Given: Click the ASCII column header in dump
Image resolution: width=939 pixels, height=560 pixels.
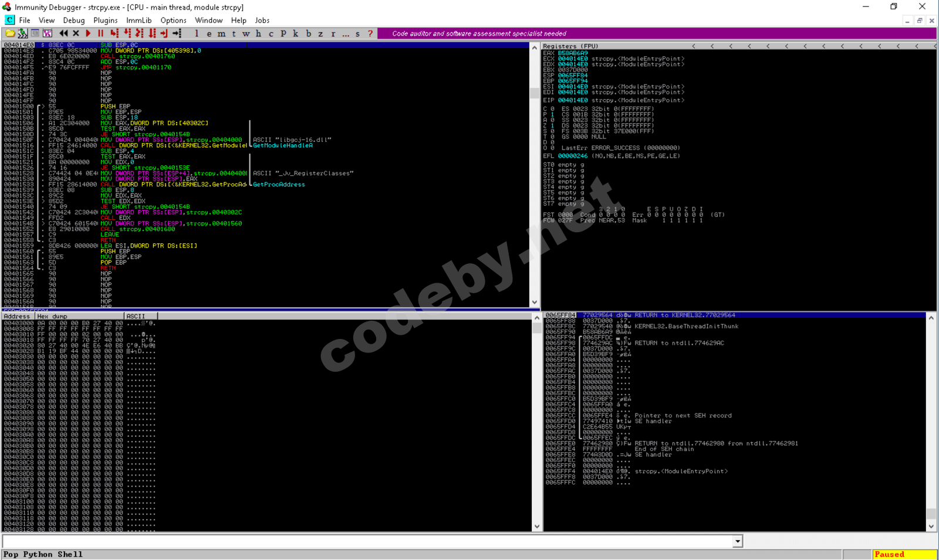Looking at the screenshot, I should 141,316.
